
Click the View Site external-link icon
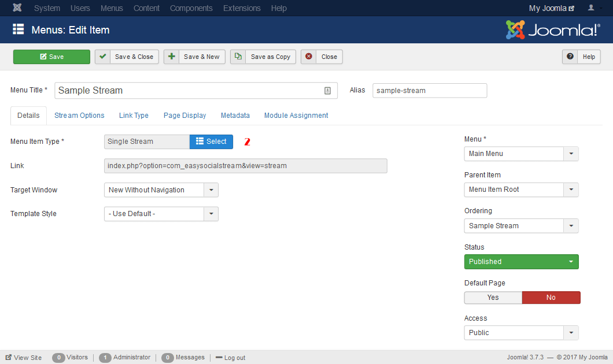coord(8,358)
